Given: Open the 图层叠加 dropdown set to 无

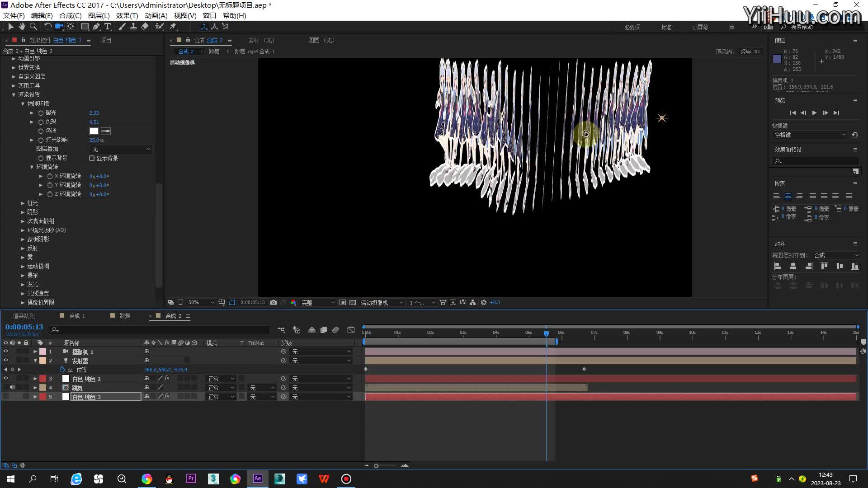Looking at the screenshot, I should pos(121,149).
